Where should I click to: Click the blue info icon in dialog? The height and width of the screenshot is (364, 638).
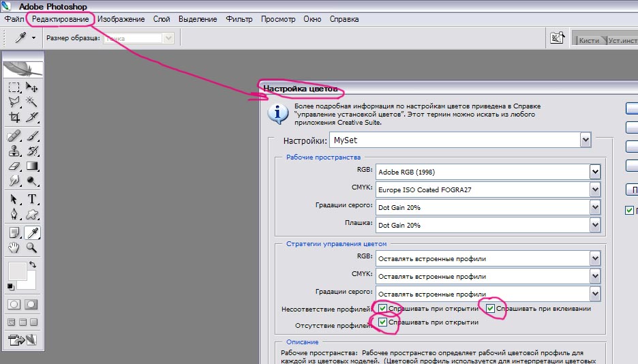[x=278, y=113]
